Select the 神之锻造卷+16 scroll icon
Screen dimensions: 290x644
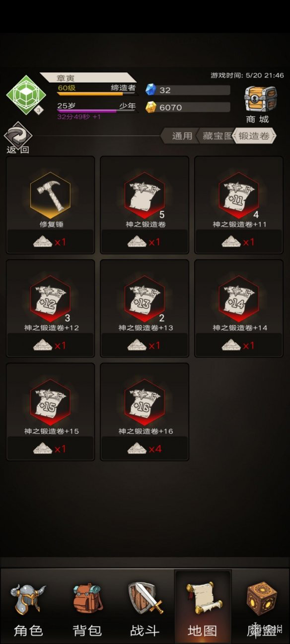145,402
